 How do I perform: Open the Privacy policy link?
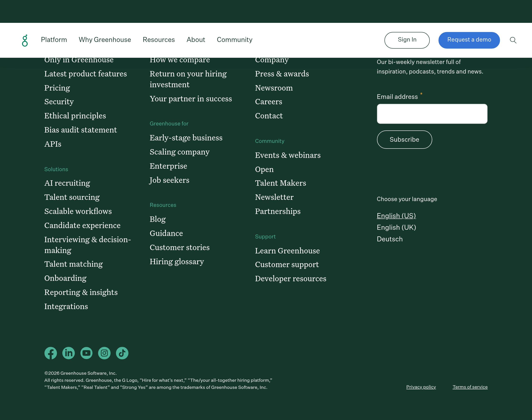point(421,387)
